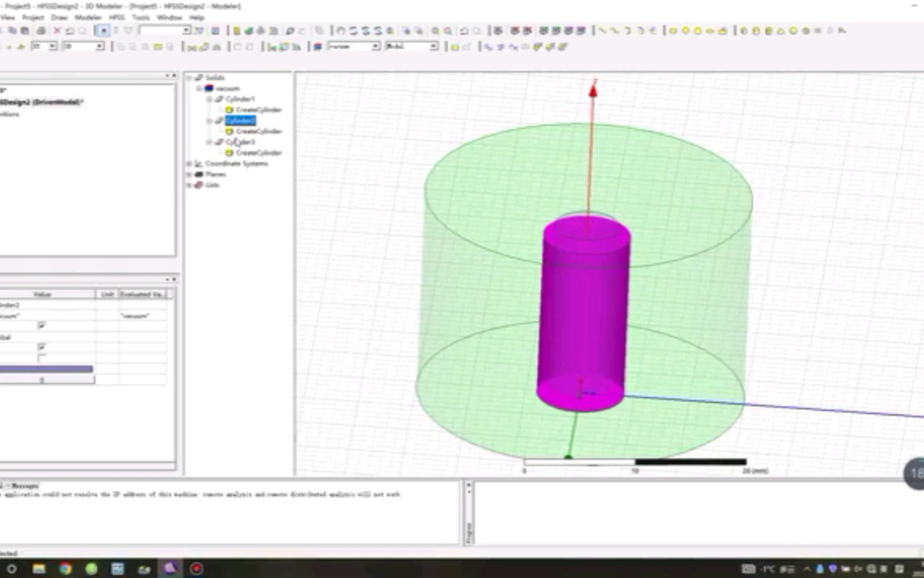Screen dimensions: 924x578
Task: Open the Project menu
Action: click(x=33, y=18)
